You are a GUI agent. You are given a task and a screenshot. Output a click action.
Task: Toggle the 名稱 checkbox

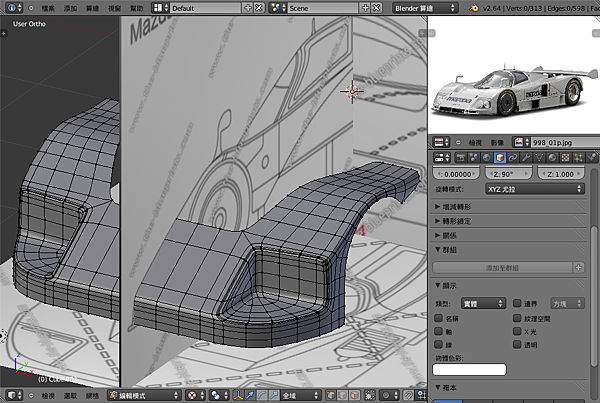(439, 318)
